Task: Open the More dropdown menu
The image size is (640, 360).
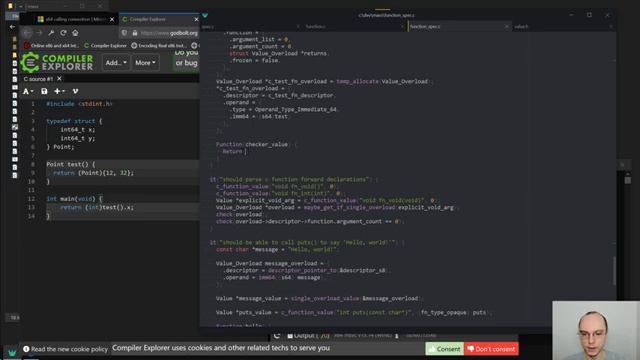Action: (x=145, y=63)
